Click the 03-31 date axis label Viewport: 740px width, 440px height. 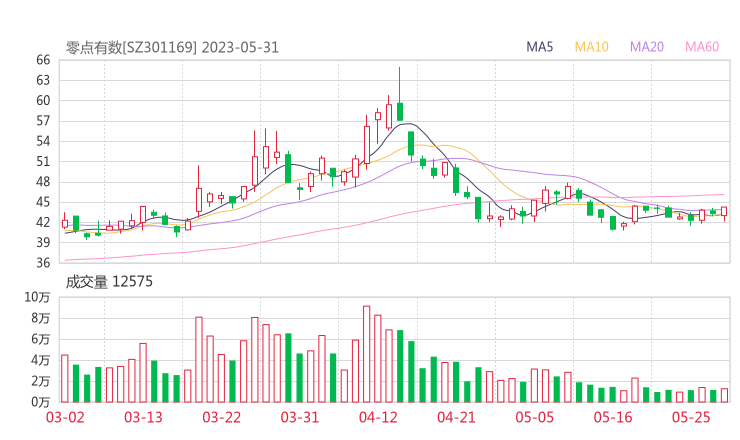pos(300,417)
